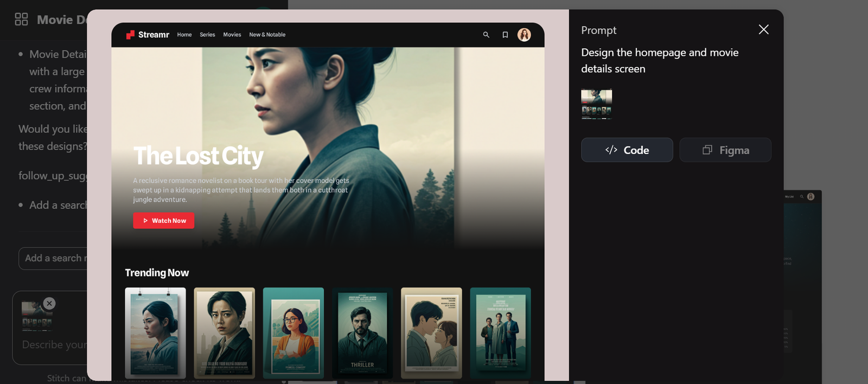Click the red Streamr logo
This screenshot has width=868, height=384.
click(130, 35)
